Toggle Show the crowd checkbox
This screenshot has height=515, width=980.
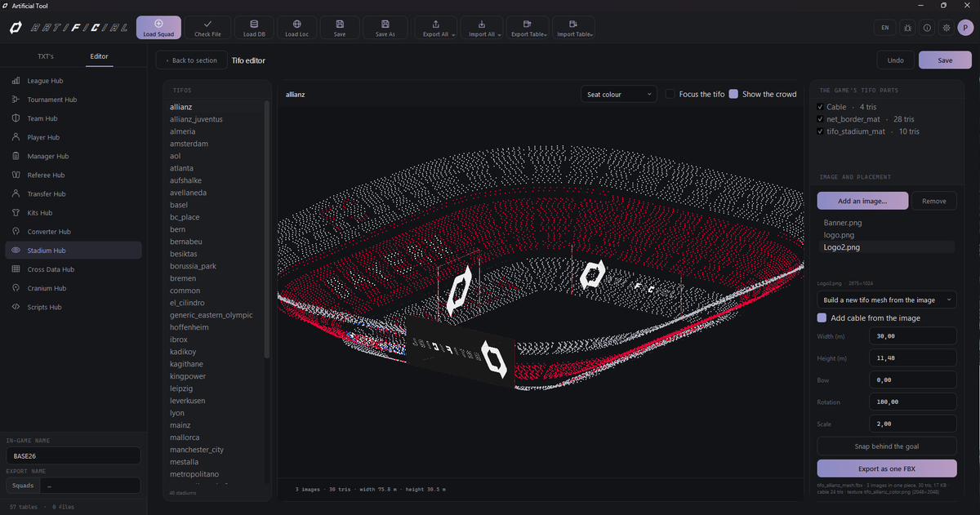733,94
